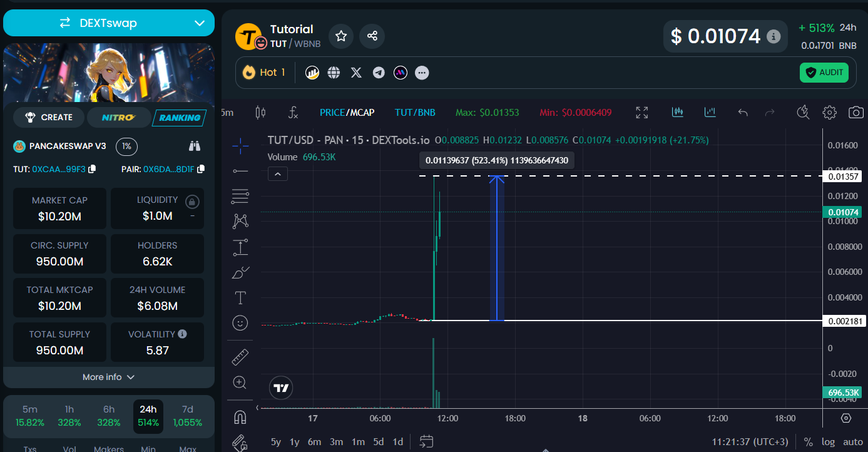Copy the TUT contract address
The width and height of the screenshot is (868, 452).
pos(92,169)
